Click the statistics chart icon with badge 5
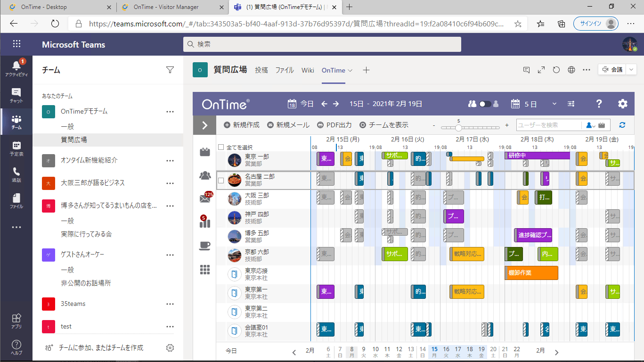Viewport: 644px width, 362px height. pos(204,222)
